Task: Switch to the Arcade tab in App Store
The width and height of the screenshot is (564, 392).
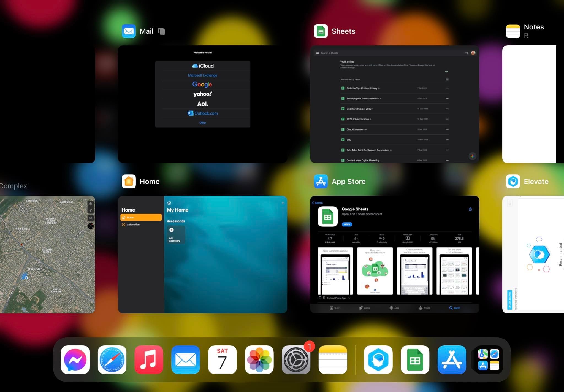Action: pyautogui.click(x=424, y=308)
